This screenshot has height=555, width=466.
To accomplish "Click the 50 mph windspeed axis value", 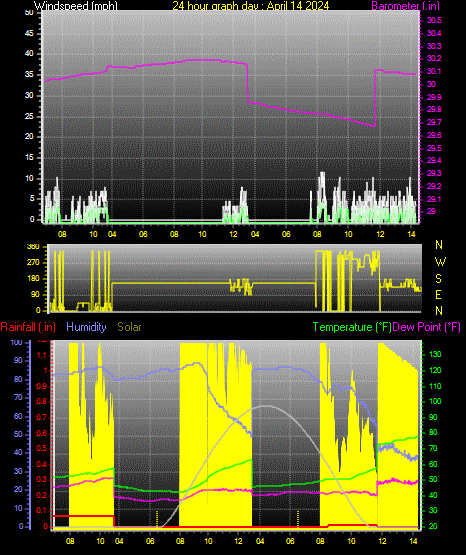I will coord(29,12).
